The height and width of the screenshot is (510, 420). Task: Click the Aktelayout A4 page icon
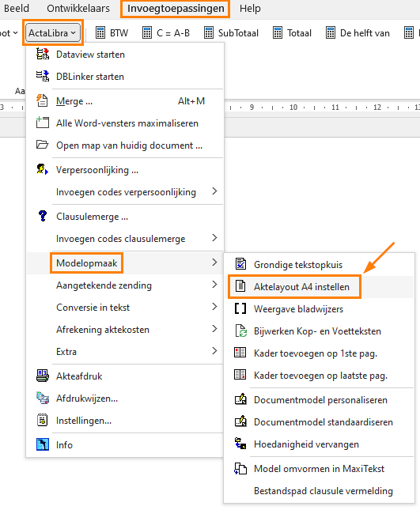[x=240, y=286]
